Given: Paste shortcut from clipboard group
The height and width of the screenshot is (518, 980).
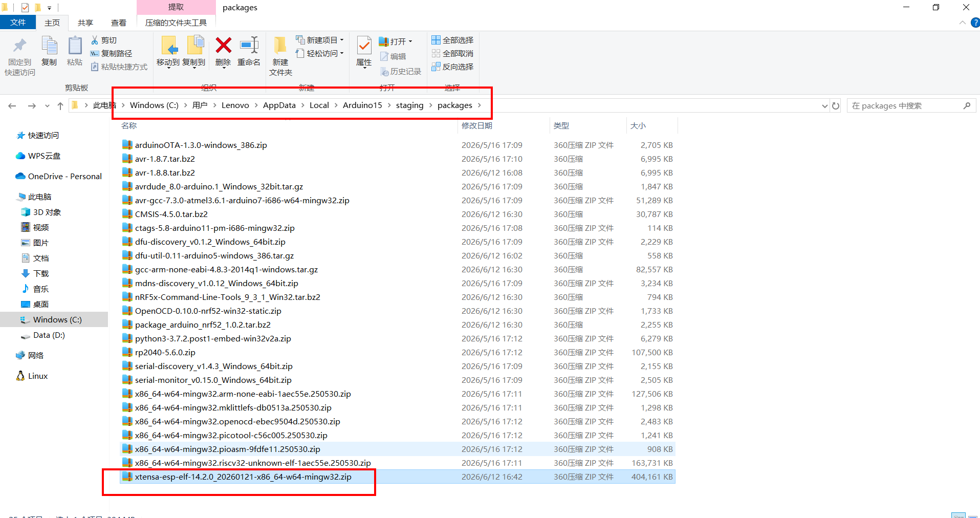Looking at the screenshot, I should 119,67.
